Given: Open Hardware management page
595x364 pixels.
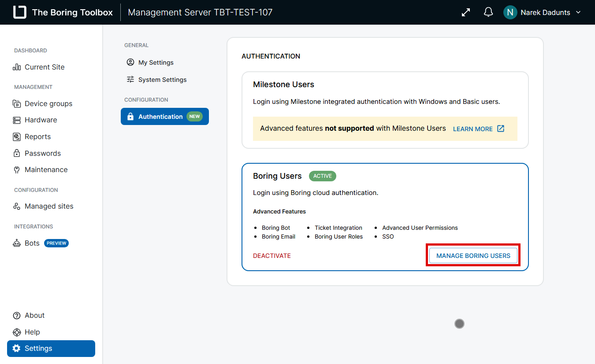Looking at the screenshot, I should click(x=41, y=120).
